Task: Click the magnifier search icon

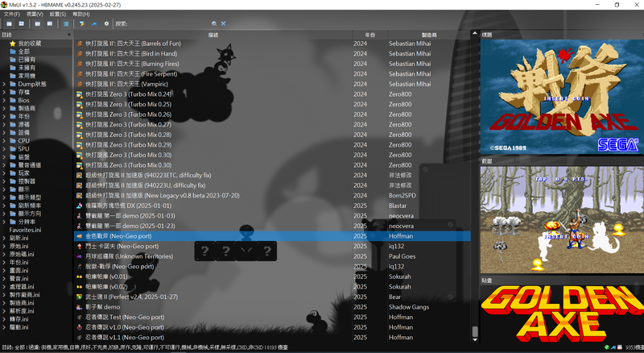Action: (214, 24)
